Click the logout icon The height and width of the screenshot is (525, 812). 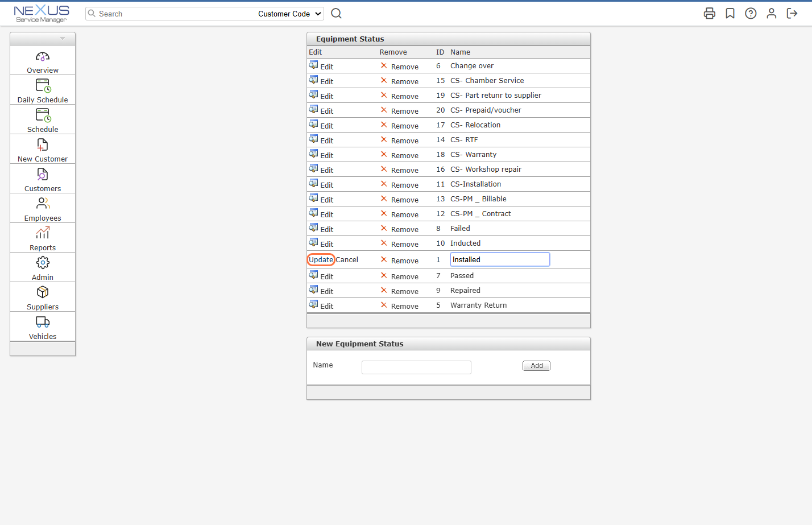(x=792, y=14)
